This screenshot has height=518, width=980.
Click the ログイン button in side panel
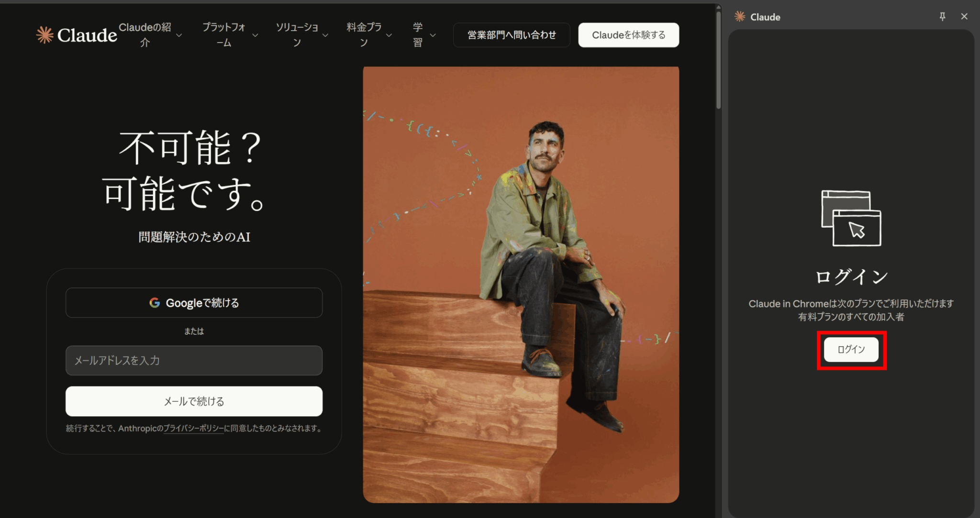click(x=851, y=350)
